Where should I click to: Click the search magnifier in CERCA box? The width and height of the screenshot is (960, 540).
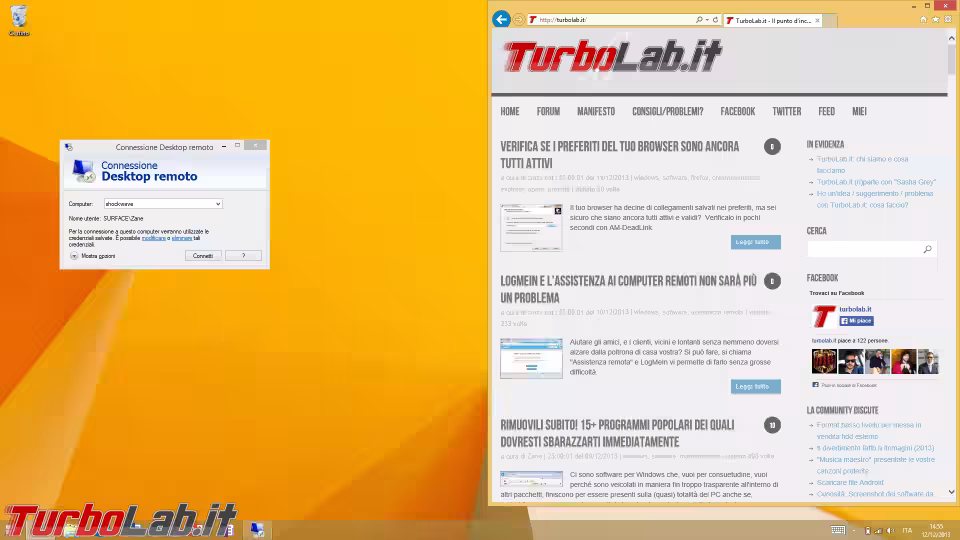click(927, 249)
